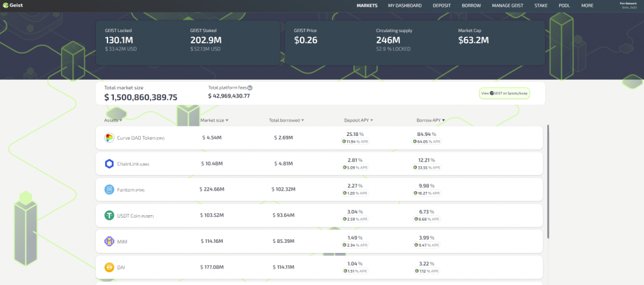
Task: Click GEIST reward icon in CRV deposit APR
Action: tap(344, 142)
